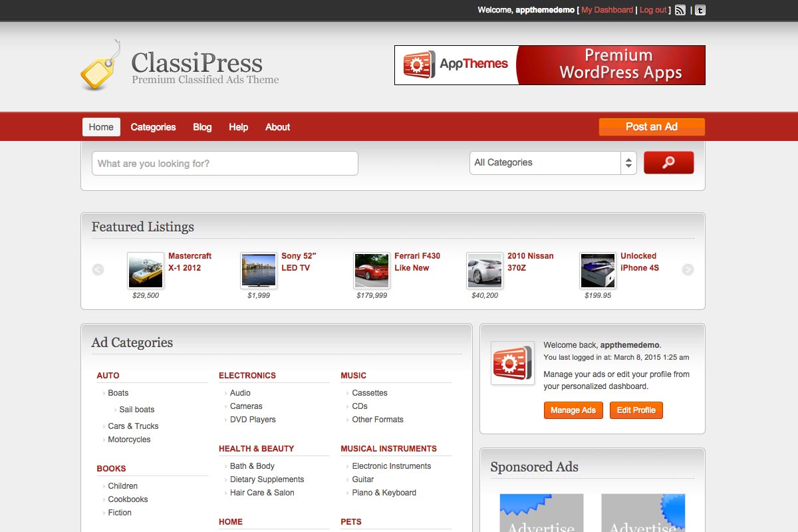Open the Cameras subcategory
798x532 pixels.
[246, 406]
